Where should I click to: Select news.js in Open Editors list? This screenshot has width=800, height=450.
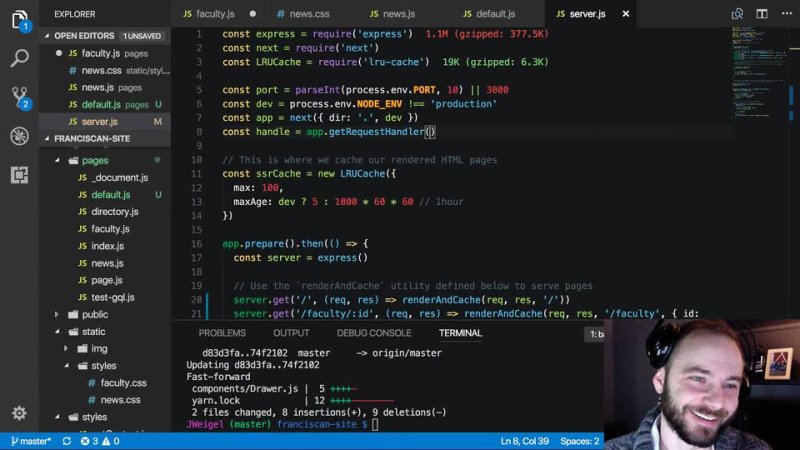(x=105, y=87)
